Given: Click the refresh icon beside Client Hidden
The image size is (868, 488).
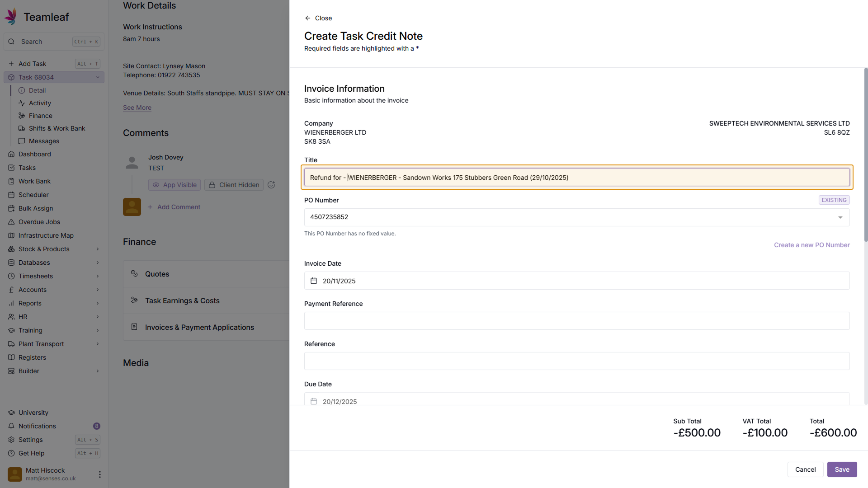Looking at the screenshot, I should 271,185.
